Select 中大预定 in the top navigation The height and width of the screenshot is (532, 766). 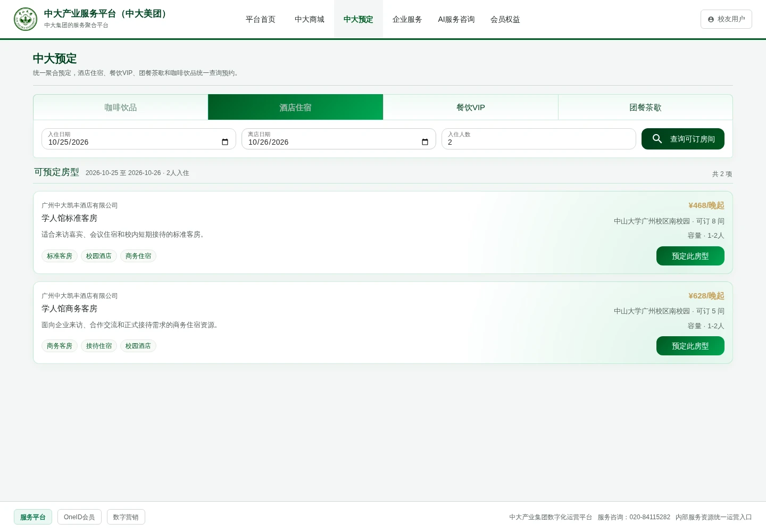pos(359,19)
